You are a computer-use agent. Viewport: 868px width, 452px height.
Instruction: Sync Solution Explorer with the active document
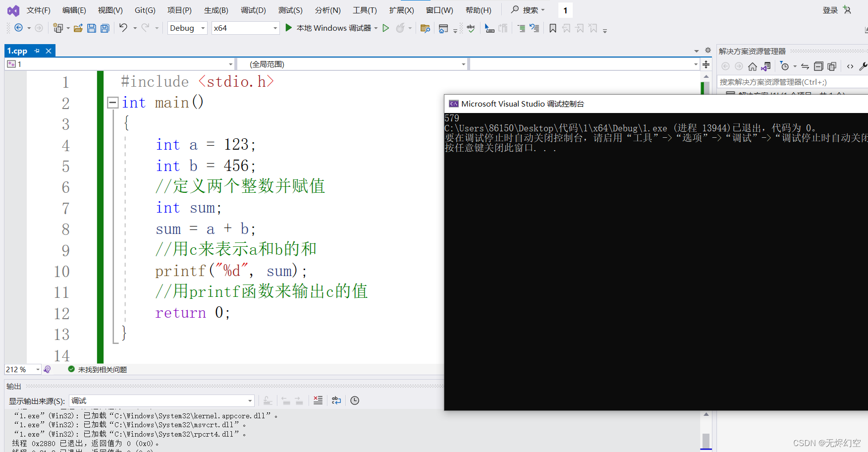(805, 66)
